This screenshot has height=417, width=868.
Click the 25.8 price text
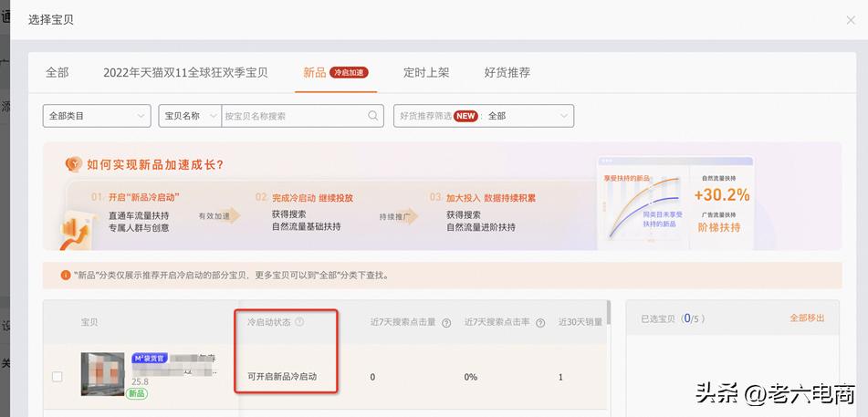coord(140,382)
